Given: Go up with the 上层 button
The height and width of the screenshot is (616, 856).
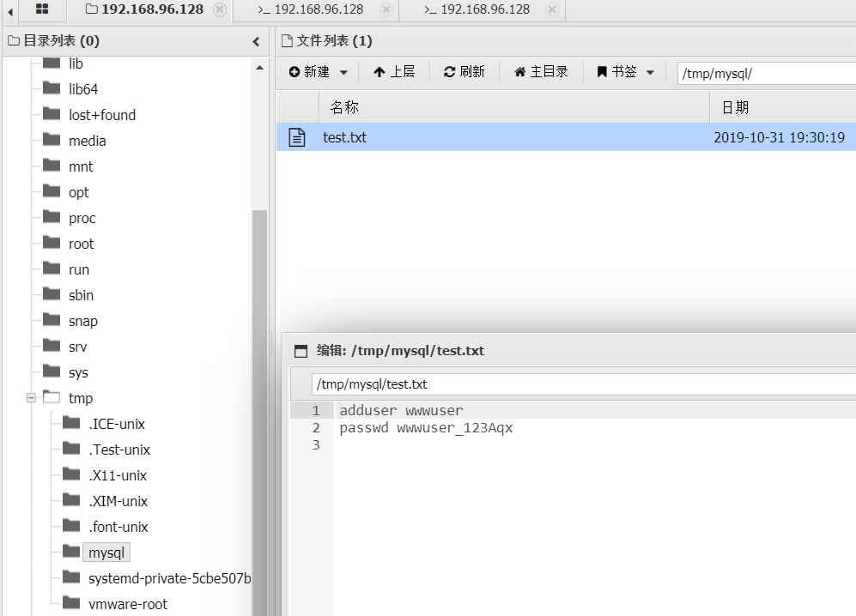Looking at the screenshot, I should coord(394,72).
